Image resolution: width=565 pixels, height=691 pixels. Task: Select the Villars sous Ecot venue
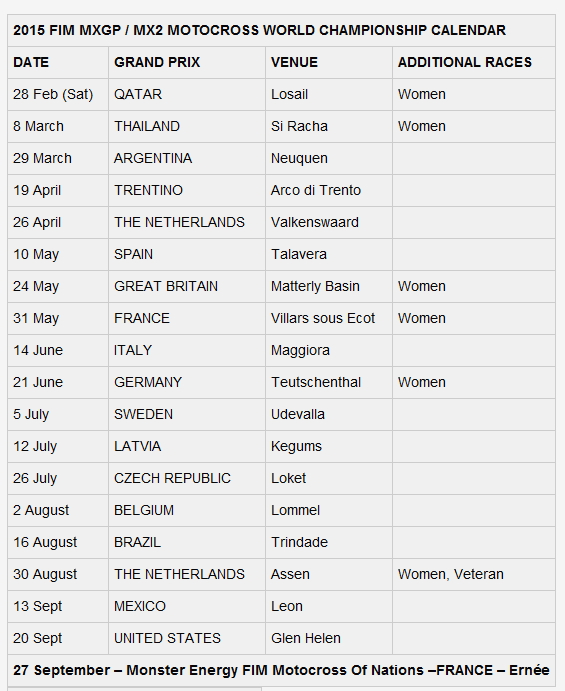click(x=323, y=318)
